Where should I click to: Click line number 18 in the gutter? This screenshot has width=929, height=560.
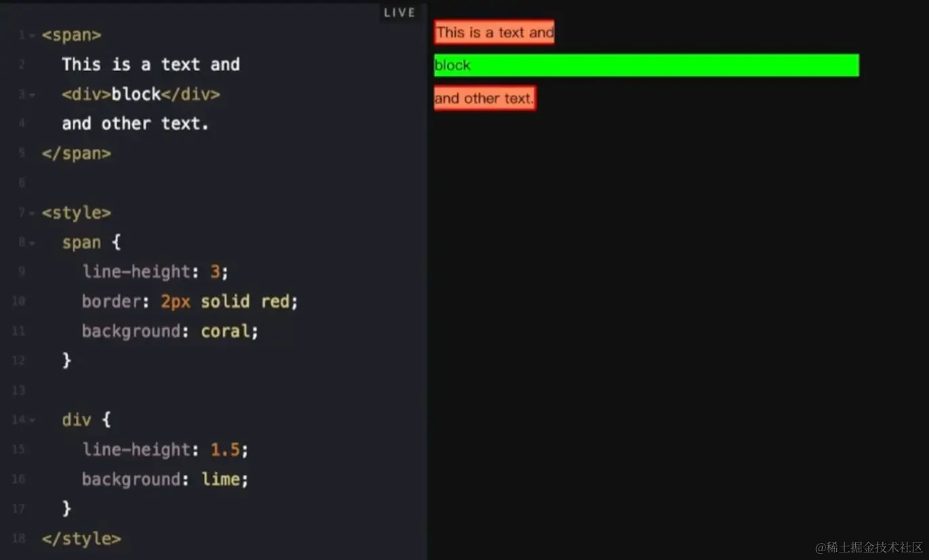(18, 539)
